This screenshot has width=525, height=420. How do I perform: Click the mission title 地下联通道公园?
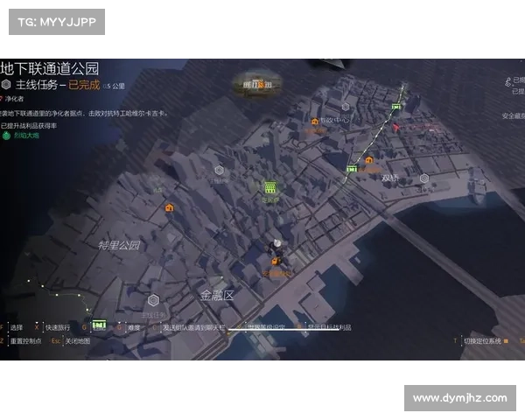(x=50, y=68)
